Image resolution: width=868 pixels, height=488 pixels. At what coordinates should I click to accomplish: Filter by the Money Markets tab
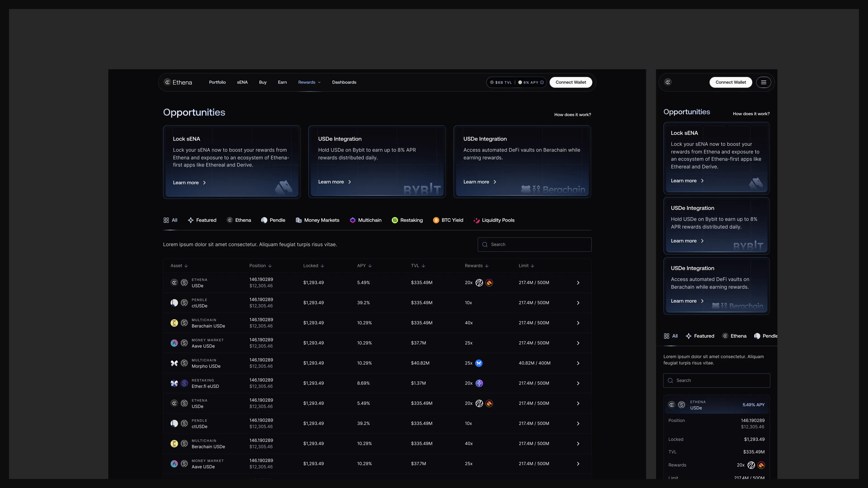(317, 220)
